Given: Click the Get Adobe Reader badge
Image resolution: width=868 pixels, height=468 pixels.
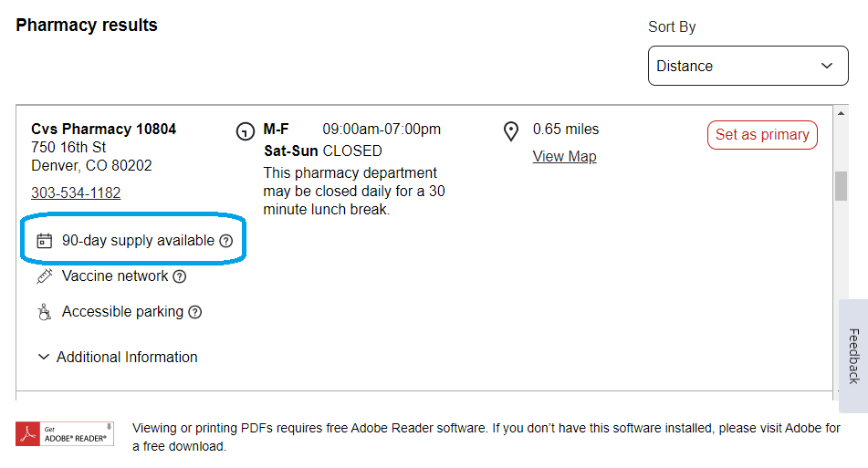Looking at the screenshot, I should pyautogui.click(x=65, y=434).
